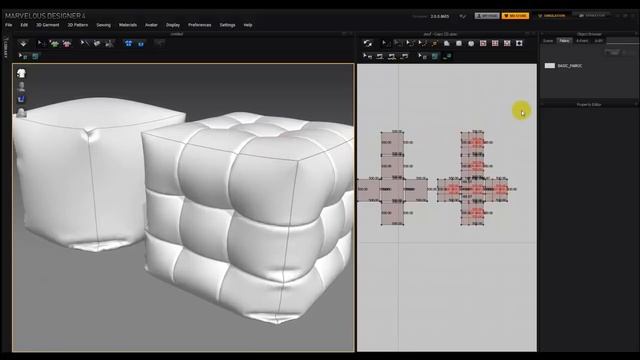The height and width of the screenshot is (360, 640).
Task: Click the Synchronize arrows icon in 2D toolbar
Action: tap(368, 43)
